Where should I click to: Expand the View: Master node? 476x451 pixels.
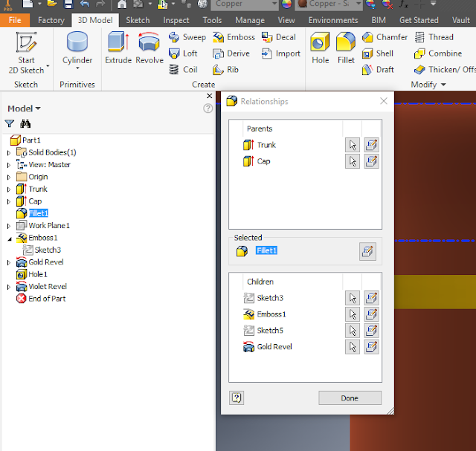tap(9, 165)
